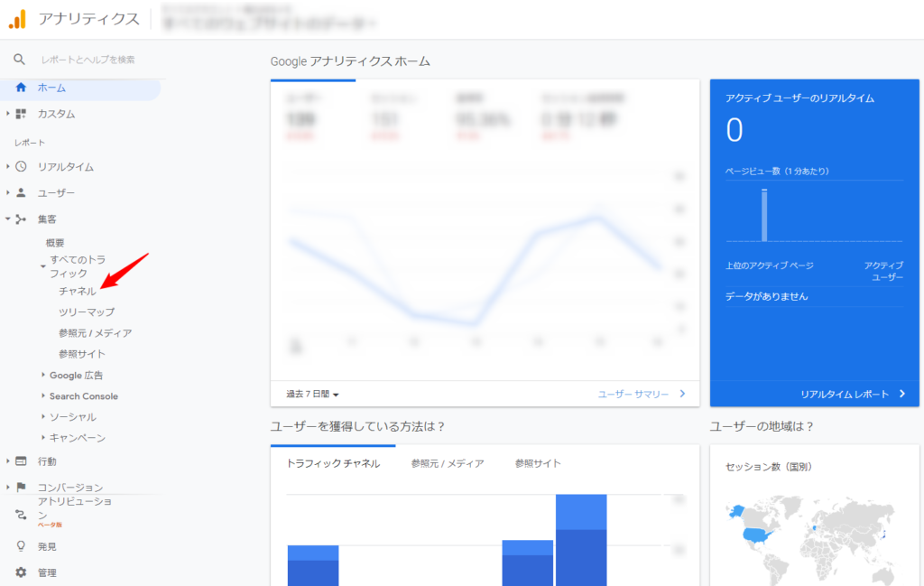The width and height of the screenshot is (924, 586).
Task: Click the ユーザー person icon
Action: [x=21, y=192]
